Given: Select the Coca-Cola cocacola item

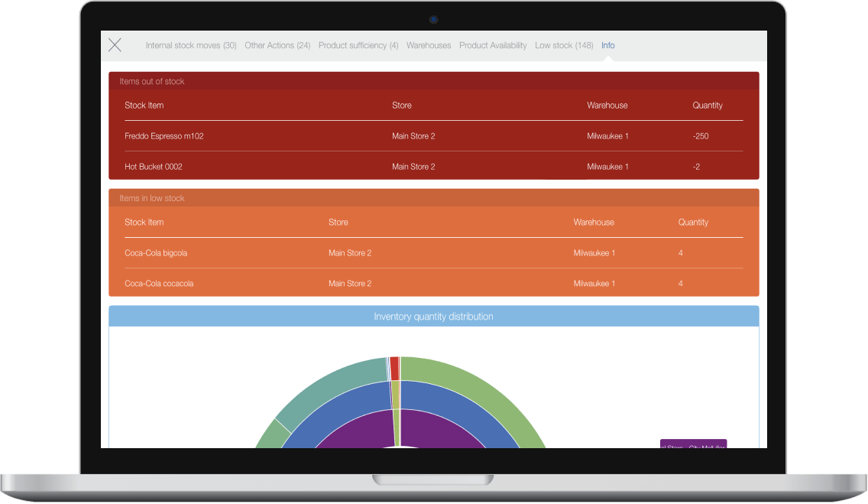Looking at the screenshot, I should click(x=159, y=284).
